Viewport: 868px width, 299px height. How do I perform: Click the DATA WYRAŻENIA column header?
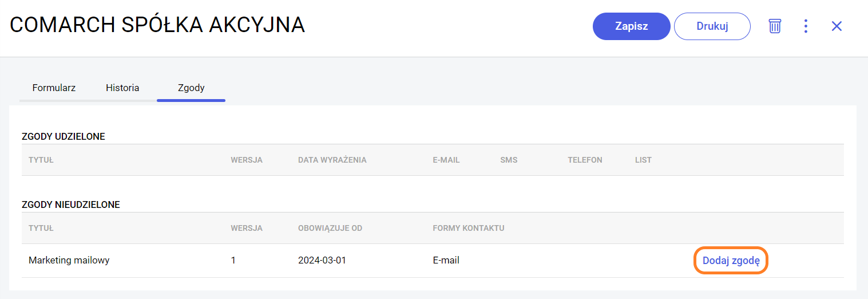(332, 160)
